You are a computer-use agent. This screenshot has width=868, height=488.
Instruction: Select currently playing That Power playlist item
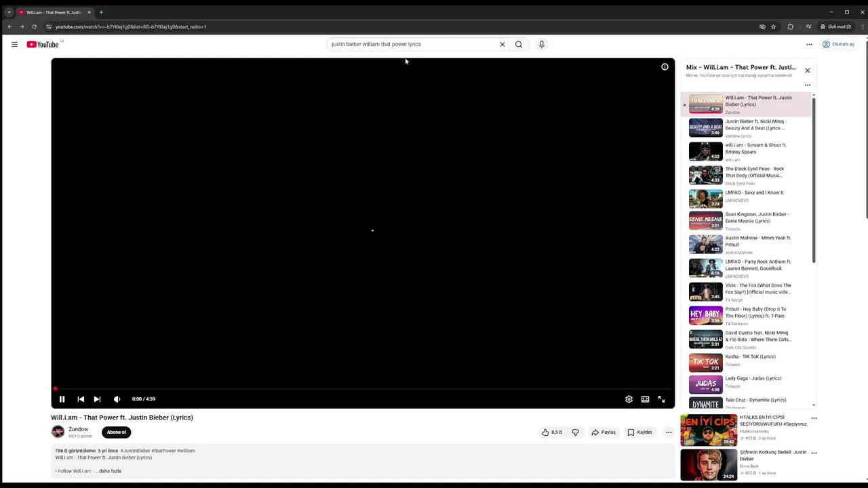pyautogui.click(x=746, y=104)
